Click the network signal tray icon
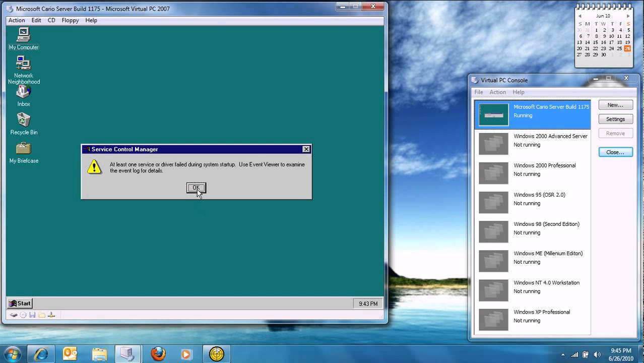 click(575, 354)
